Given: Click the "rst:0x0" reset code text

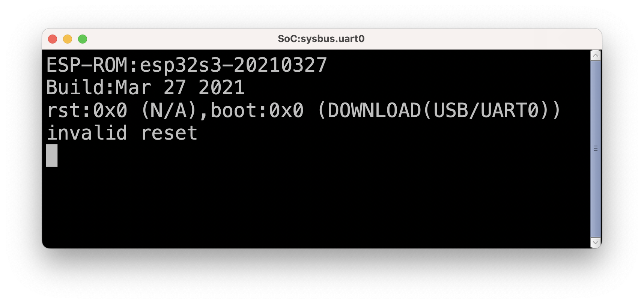Looking at the screenshot, I should 87,111.
